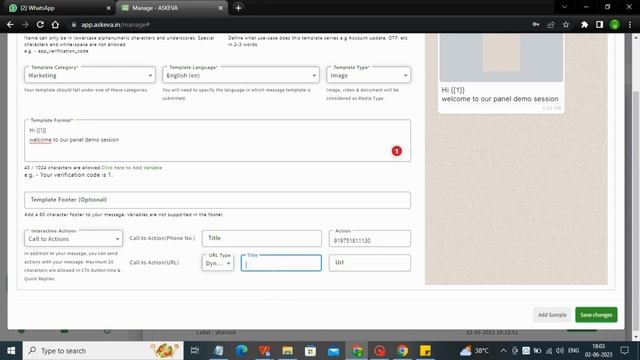Open Task View on the taskbar
Viewport: 640px width, 360px height.
coord(195,351)
